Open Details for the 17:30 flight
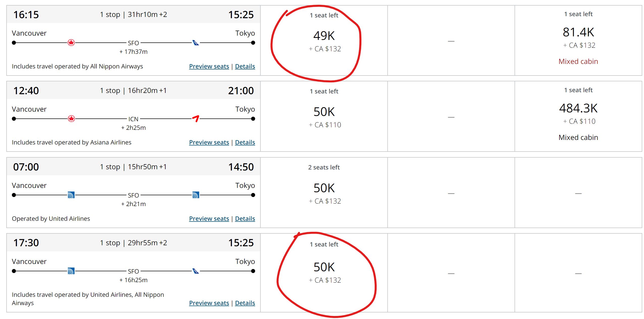Viewport: 644px width, 319px height. [x=245, y=303]
